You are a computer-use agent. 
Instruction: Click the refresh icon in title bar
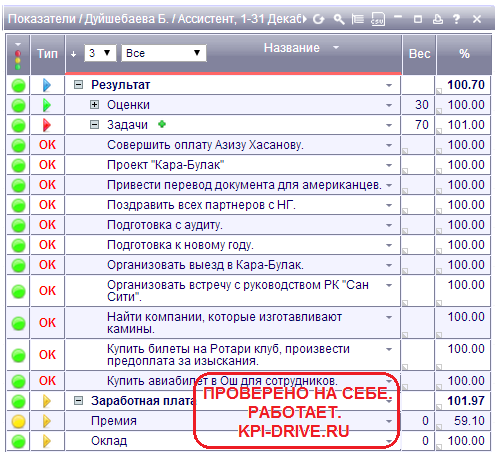(x=319, y=19)
